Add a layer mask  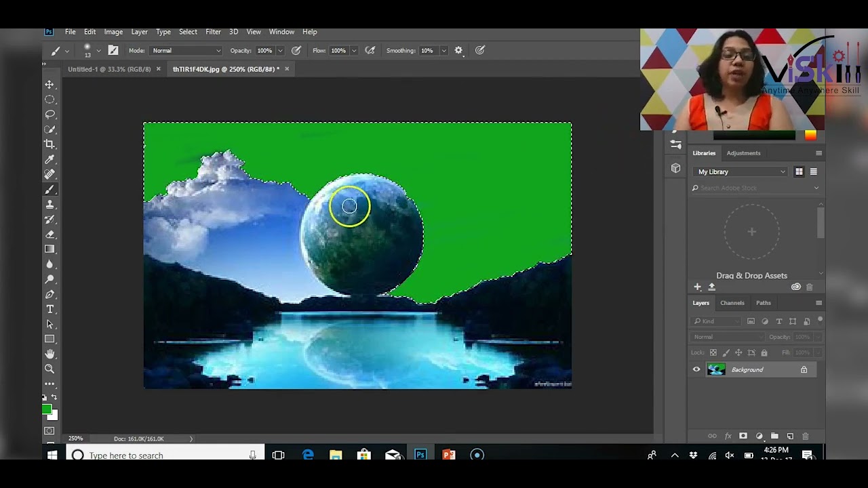click(743, 436)
